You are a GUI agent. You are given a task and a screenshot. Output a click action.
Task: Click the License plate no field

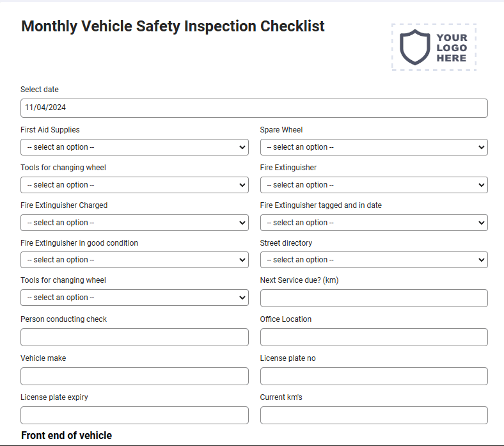374,376
